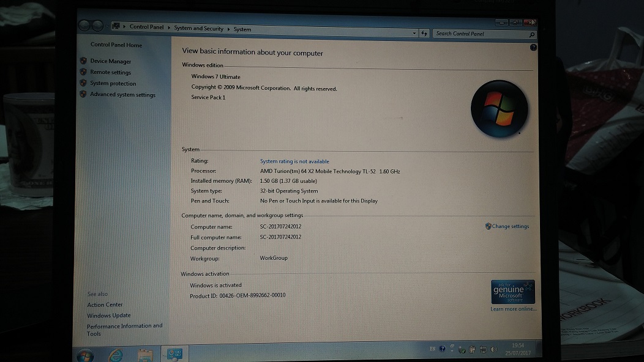Image resolution: width=644 pixels, height=362 pixels.
Task: Click the shield icon beside Device Manager
Action: pyautogui.click(x=83, y=61)
